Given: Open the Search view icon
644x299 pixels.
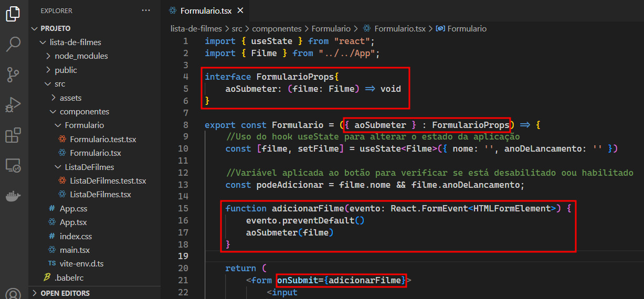Looking at the screenshot, I should click(13, 44).
